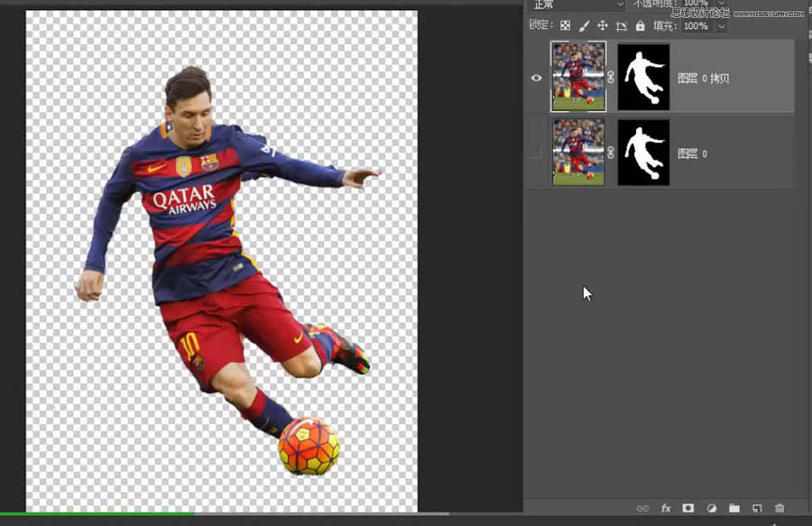Toggle lock transparent pixels
This screenshot has width=812, height=526.
tap(565, 26)
